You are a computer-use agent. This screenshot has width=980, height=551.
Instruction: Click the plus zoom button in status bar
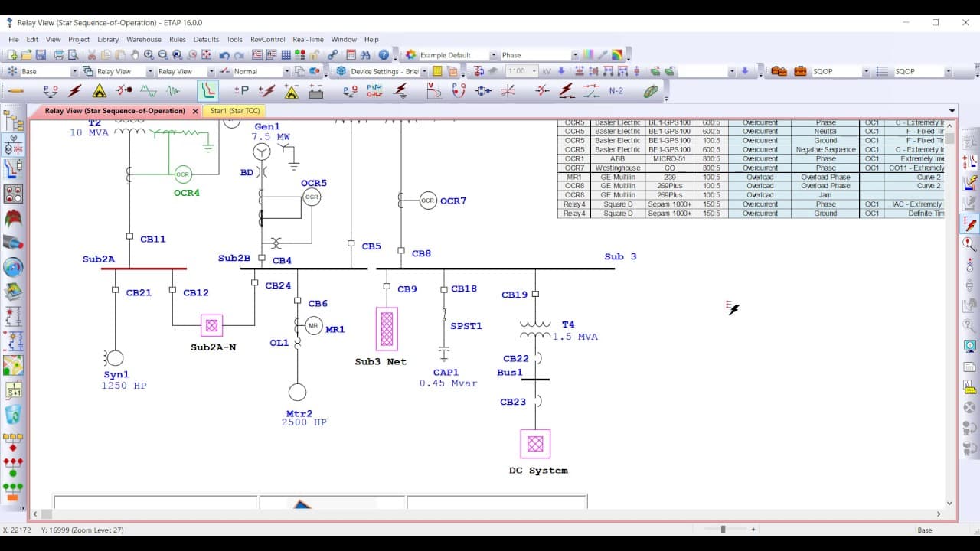[753, 529]
